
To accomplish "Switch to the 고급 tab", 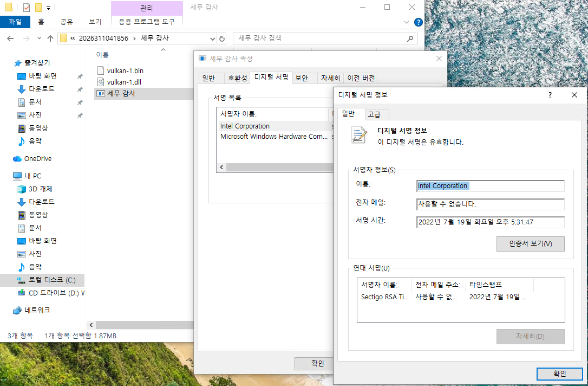I will [374, 114].
